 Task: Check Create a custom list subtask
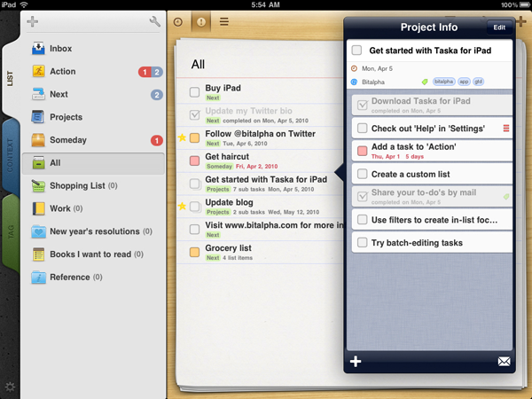pyautogui.click(x=363, y=174)
